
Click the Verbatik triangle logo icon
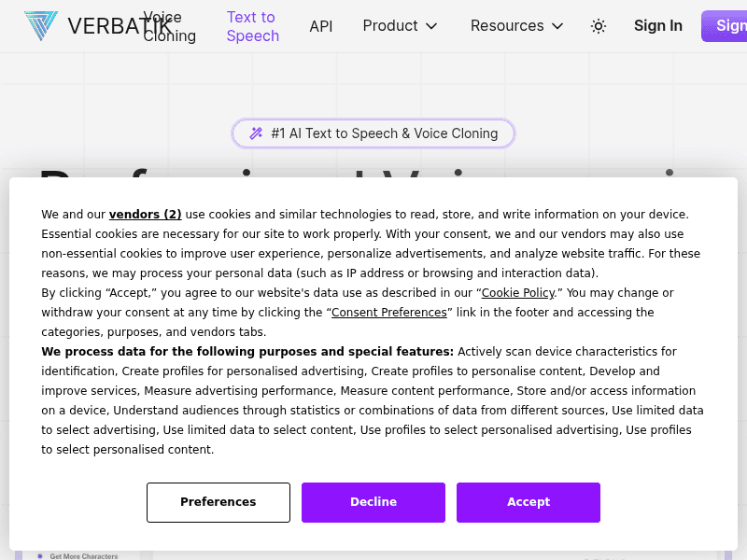click(41, 26)
